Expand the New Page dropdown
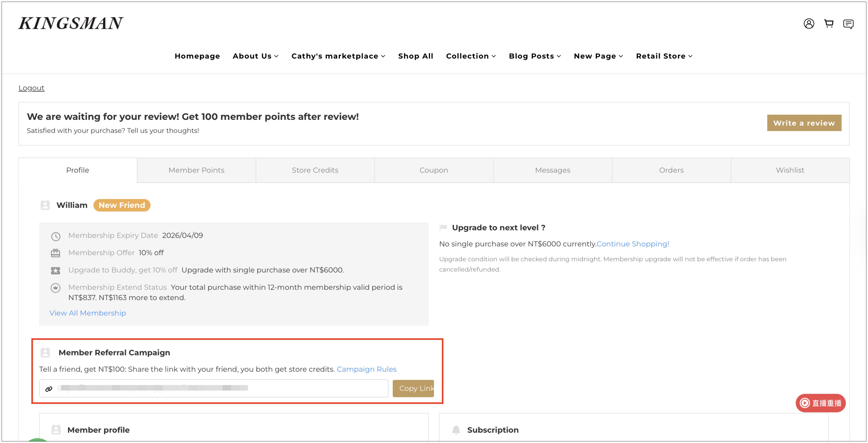Screen dimensions: 868x443 click(x=598, y=56)
